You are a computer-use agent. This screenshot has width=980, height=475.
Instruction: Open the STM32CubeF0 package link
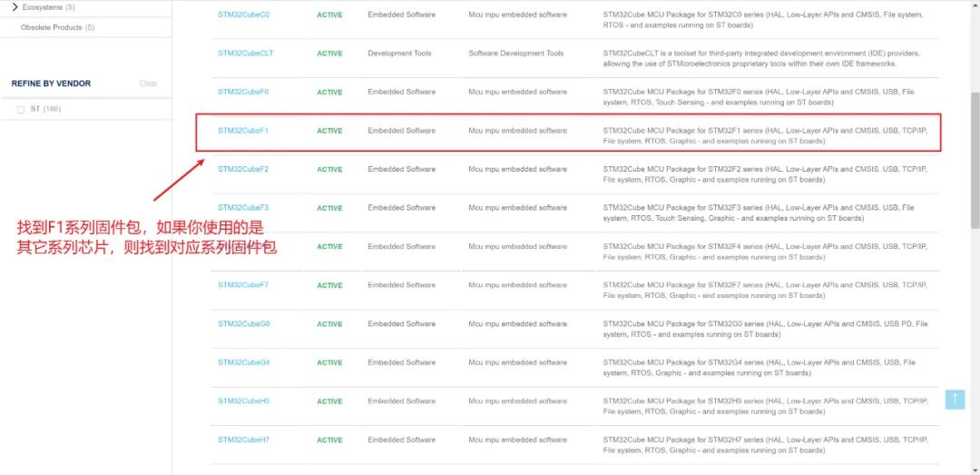pyautogui.click(x=243, y=92)
